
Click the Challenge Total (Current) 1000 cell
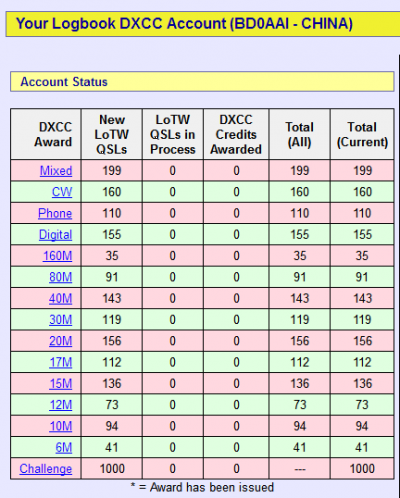[x=362, y=469]
